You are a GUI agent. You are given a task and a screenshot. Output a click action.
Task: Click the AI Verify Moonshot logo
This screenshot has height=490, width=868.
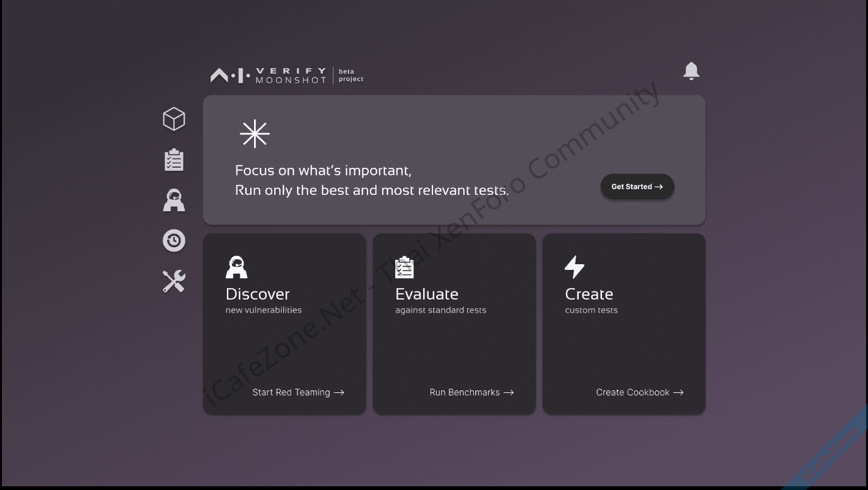pos(269,76)
